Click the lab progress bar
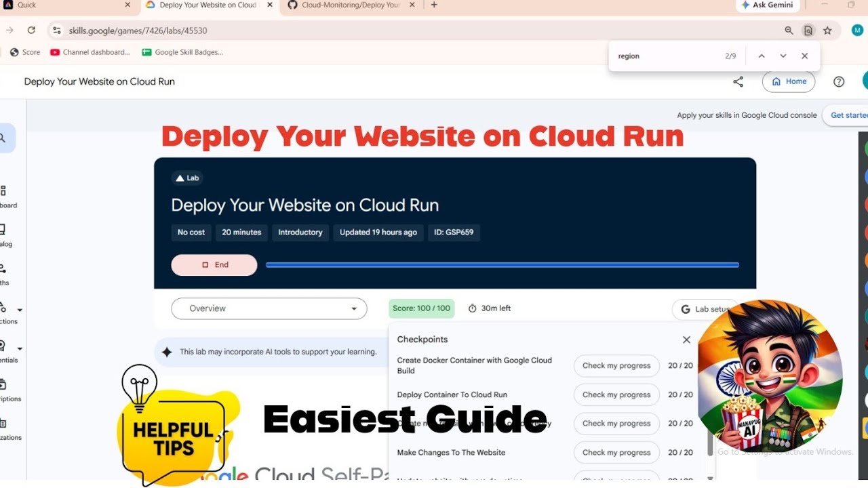The image size is (868, 488). 502,265
